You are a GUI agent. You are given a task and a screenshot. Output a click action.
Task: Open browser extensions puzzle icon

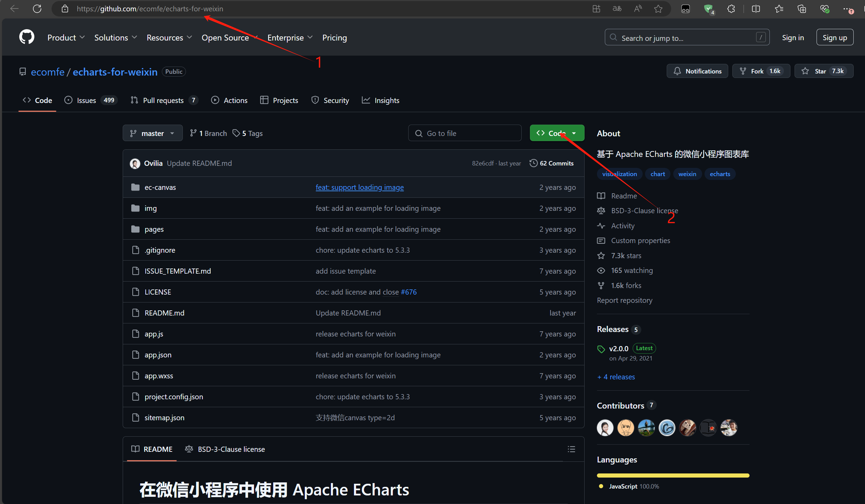[731, 9]
